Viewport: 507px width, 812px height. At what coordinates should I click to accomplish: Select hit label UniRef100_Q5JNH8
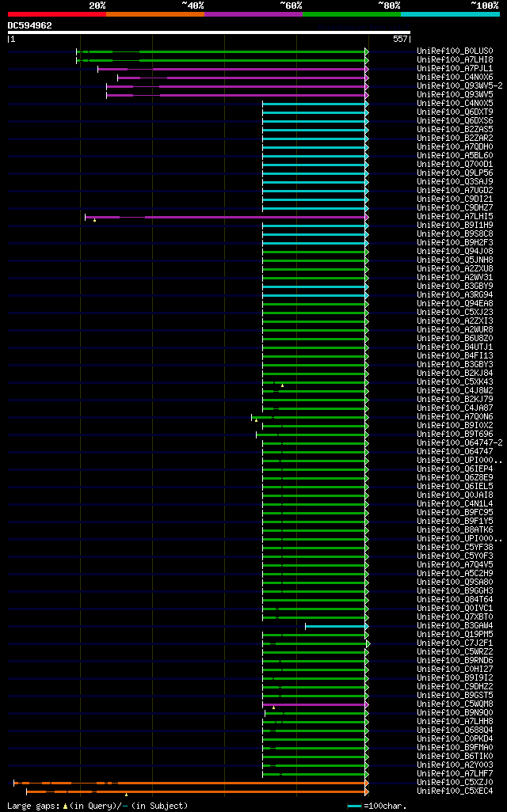pos(456,260)
